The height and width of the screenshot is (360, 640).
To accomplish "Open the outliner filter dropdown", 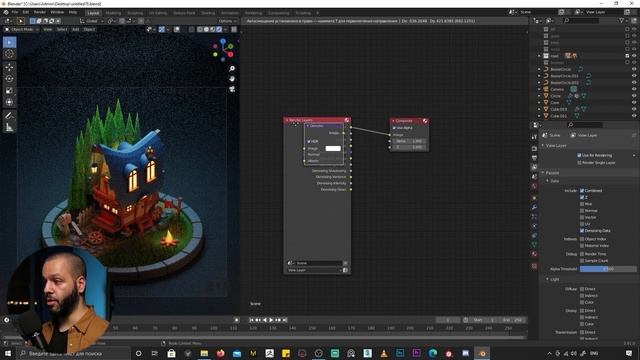I will coord(623,20).
